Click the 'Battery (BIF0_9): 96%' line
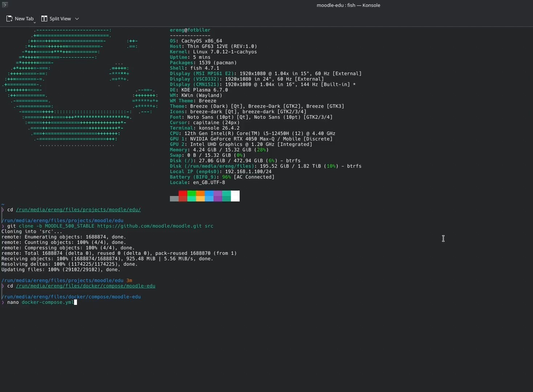533x392 pixels. pos(222,177)
